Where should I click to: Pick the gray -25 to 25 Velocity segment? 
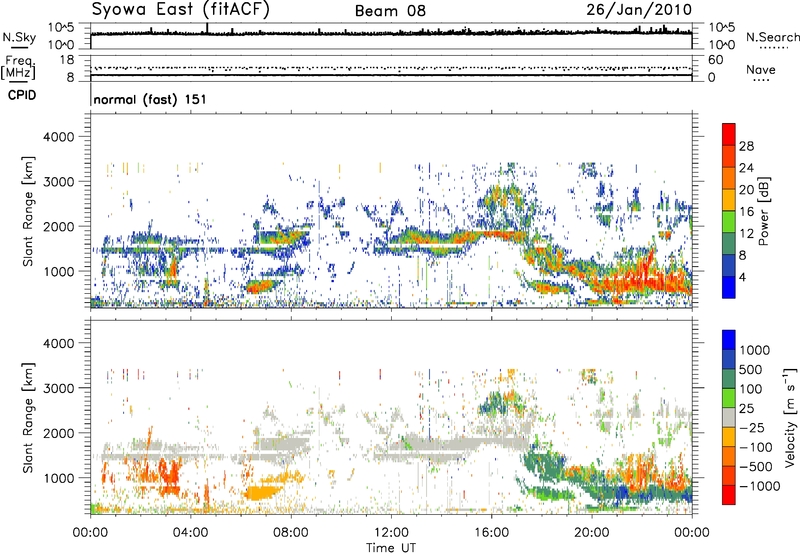click(x=729, y=417)
